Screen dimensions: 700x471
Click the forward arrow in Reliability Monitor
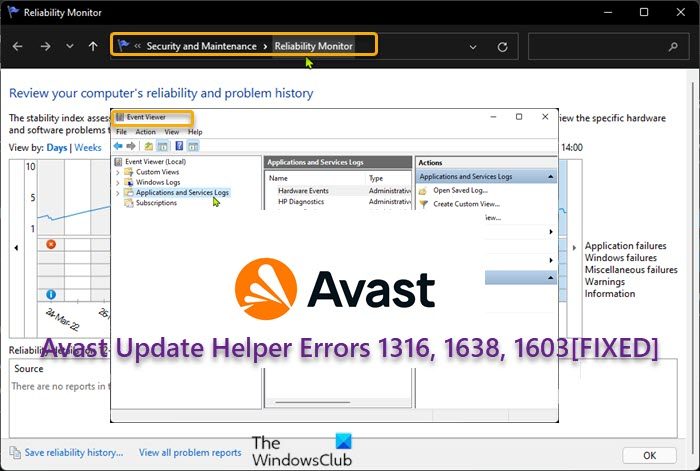pos(45,46)
